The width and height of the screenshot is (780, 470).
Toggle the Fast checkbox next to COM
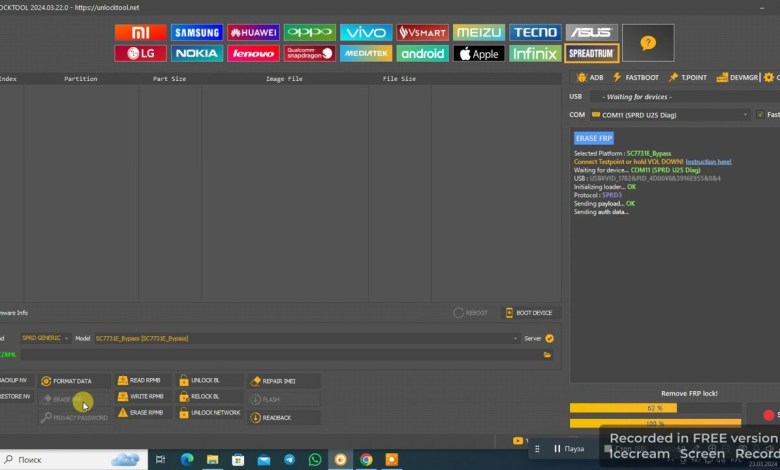point(760,115)
